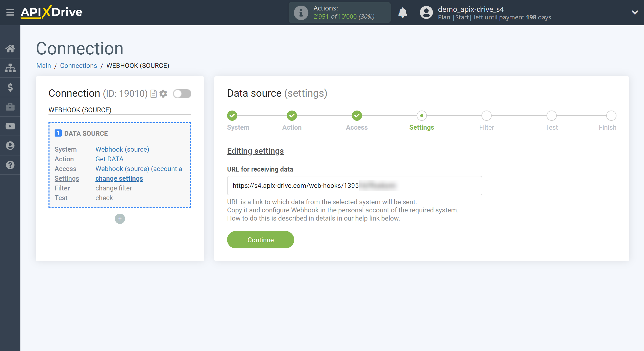Screen dimensions: 644x351
Task: Select the System step
Action: tap(232, 116)
